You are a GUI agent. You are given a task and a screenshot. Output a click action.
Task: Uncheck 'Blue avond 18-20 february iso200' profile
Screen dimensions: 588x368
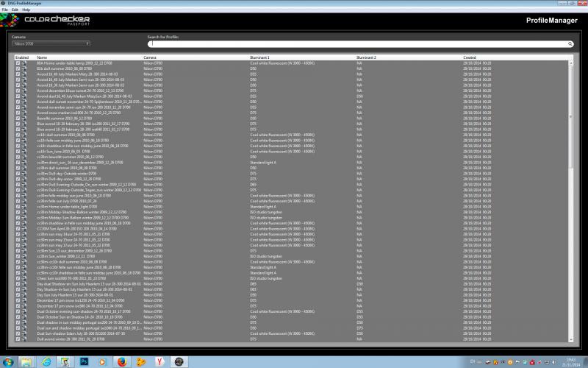[18, 124]
